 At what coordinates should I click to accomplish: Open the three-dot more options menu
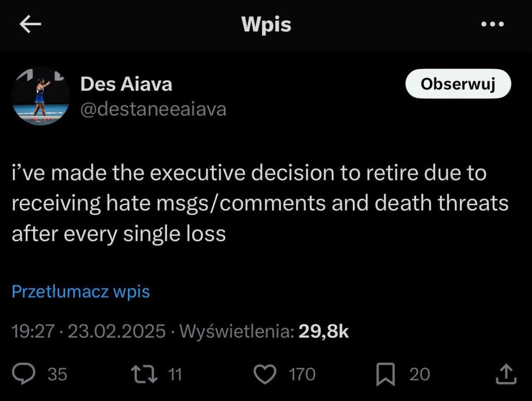(493, 24)
